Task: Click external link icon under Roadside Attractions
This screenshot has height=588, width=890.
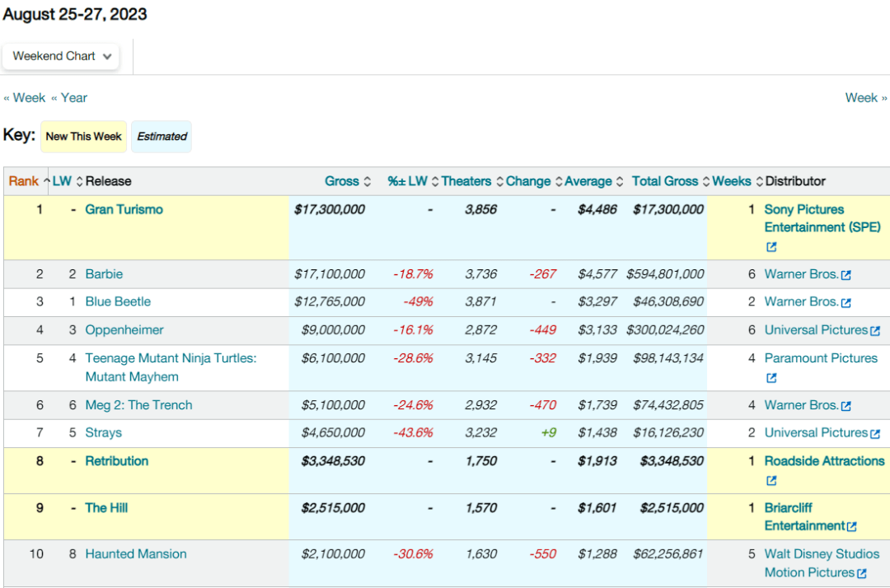Action: click(771, 481)
